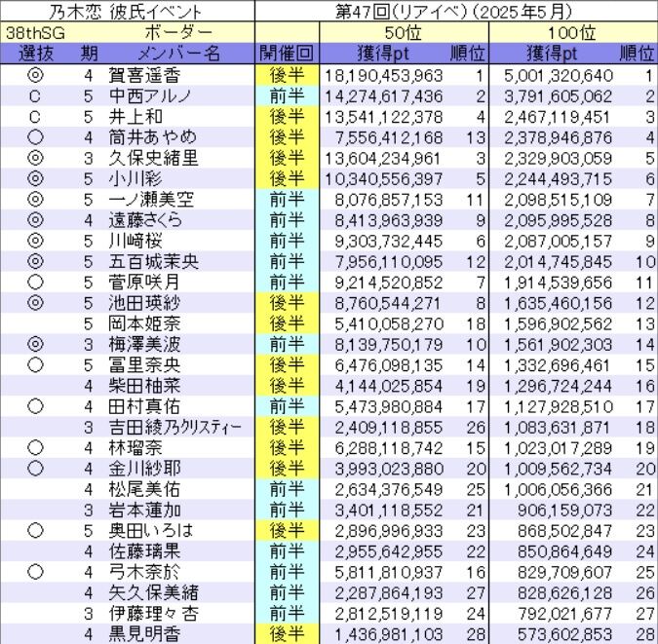This screenshot has height=644, width=658.
Task: Click the value 1,127,928,510
Action: [559, 407]
